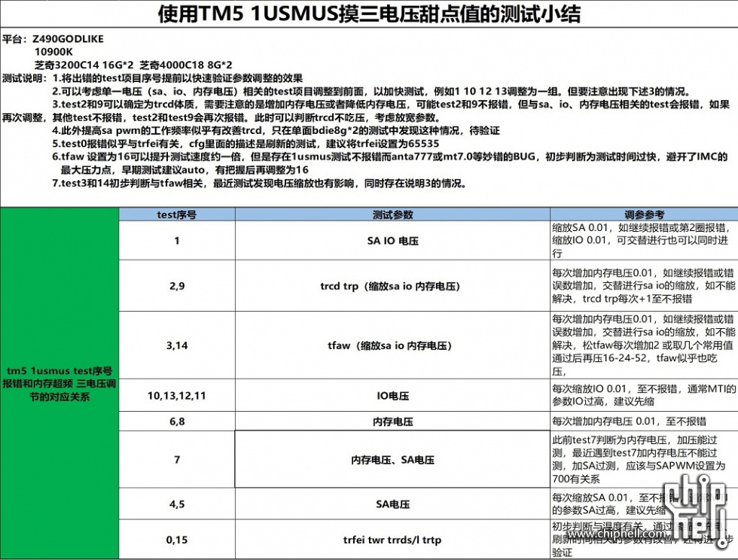Screen dimensions: 738x560
Task: Click the platform line 'Z490GODLIKE'
Action: [x=68, y=39]
